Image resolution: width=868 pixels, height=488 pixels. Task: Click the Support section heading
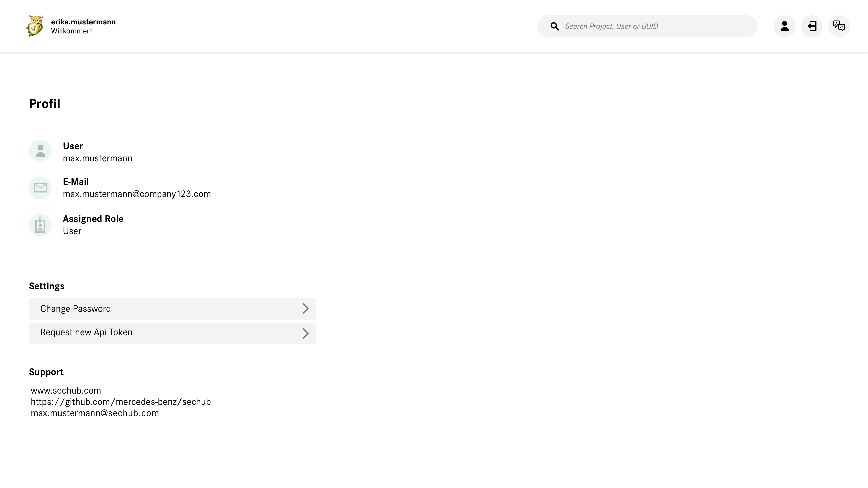pos(47,372)
